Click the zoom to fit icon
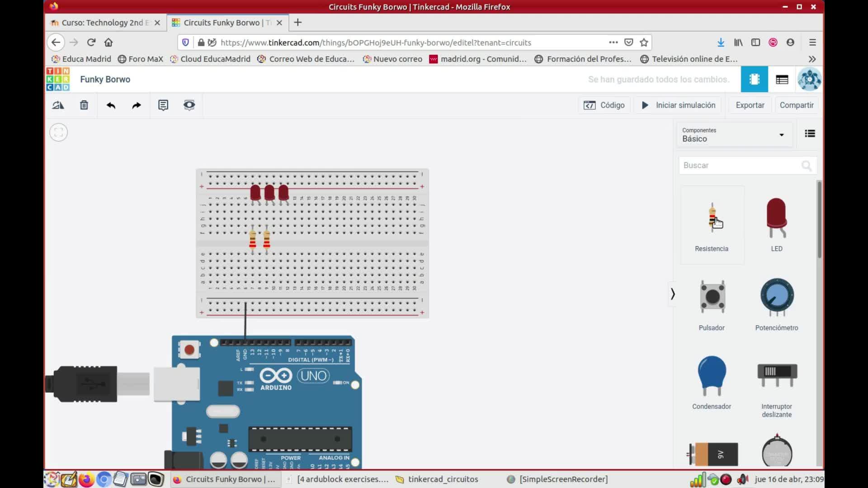The image size is (868, 488). 58,132
